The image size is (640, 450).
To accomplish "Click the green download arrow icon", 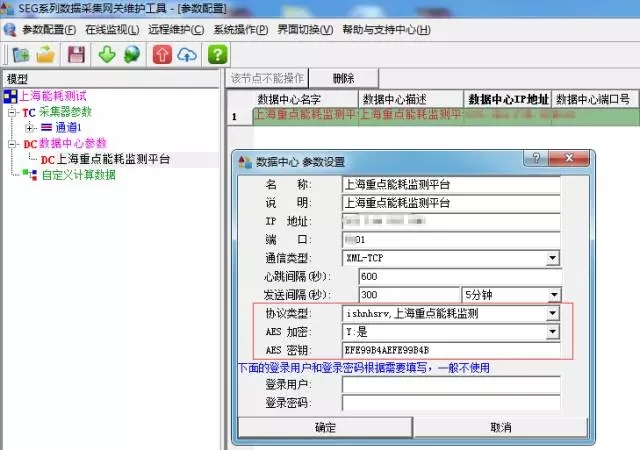I will point(107,54).
